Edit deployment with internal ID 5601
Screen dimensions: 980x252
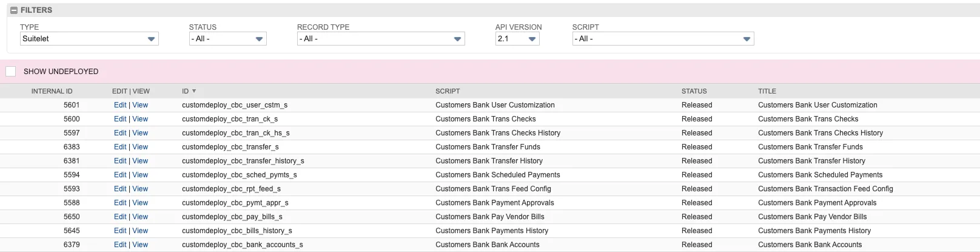click(120, 105)
